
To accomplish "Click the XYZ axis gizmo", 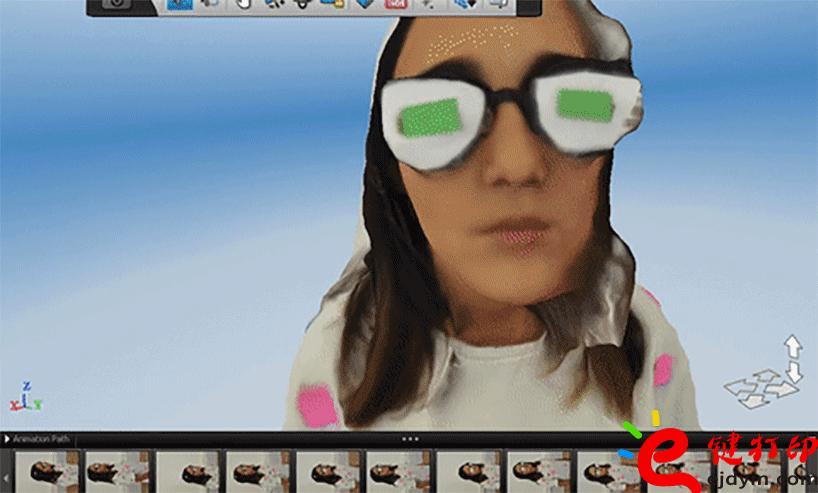I will [x=26, y=397].
